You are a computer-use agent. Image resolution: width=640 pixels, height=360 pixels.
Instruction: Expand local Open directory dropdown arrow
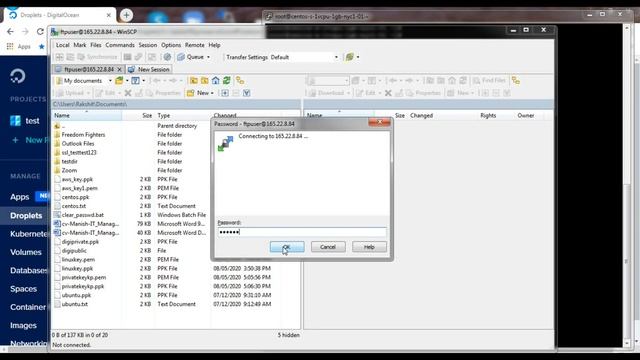(127, 81)
